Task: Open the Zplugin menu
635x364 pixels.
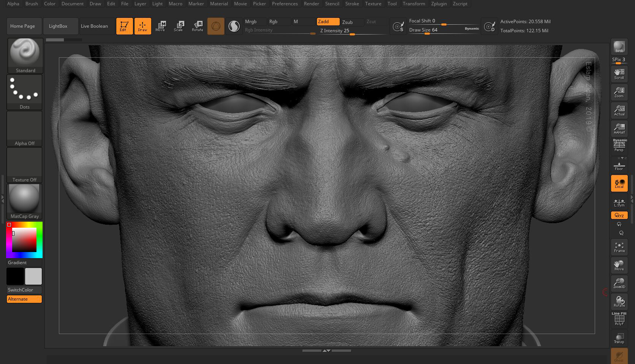Action: coord(439,4)
